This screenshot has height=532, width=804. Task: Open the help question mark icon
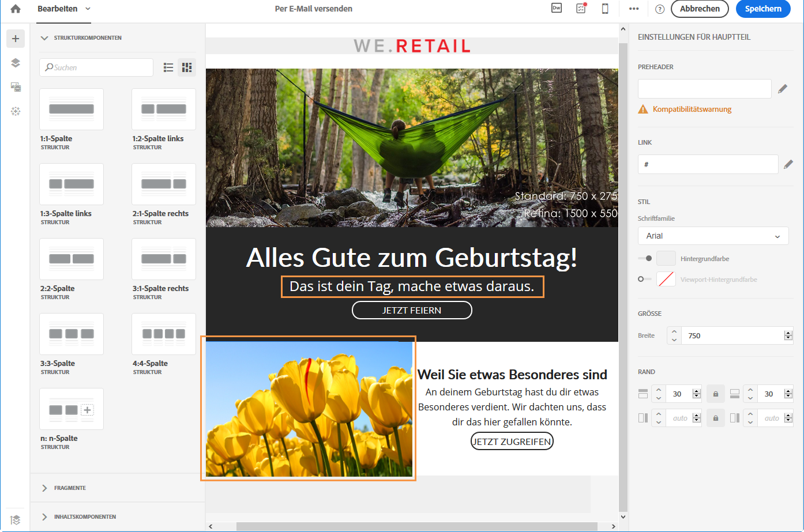(660, 9)
